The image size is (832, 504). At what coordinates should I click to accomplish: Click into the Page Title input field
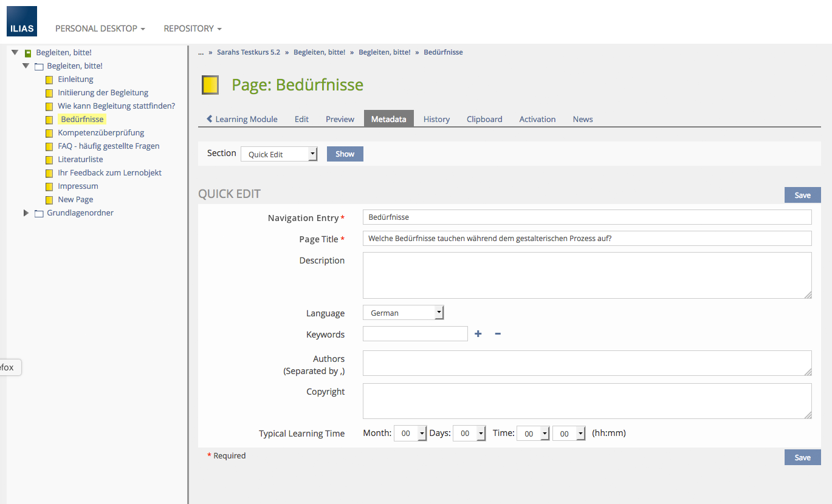point(586,238)
